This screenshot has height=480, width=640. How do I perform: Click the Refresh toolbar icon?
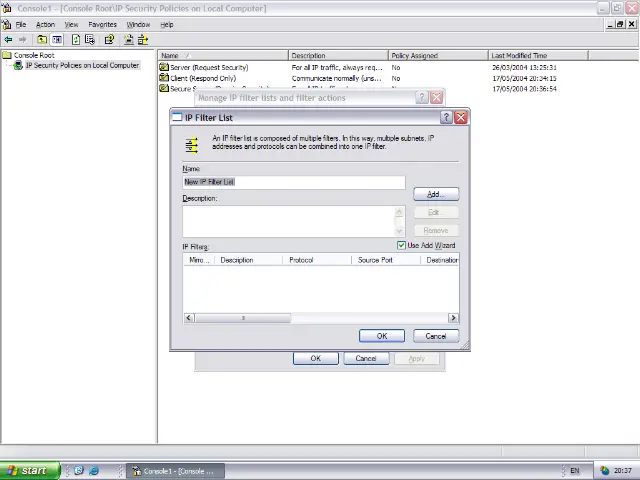tap(76, 40)
